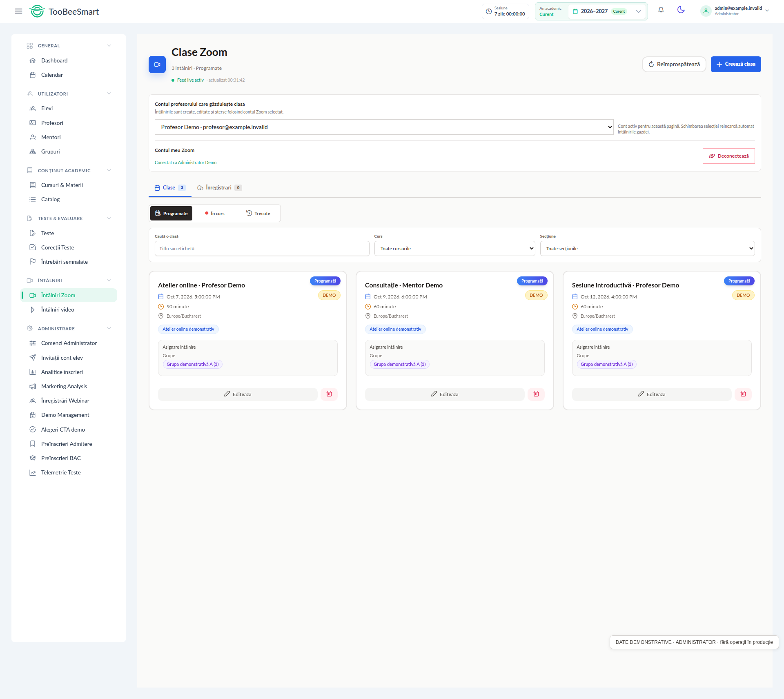Open Catalog sidebar item
This screenshot has width=784, height=699.
point(69,199)
